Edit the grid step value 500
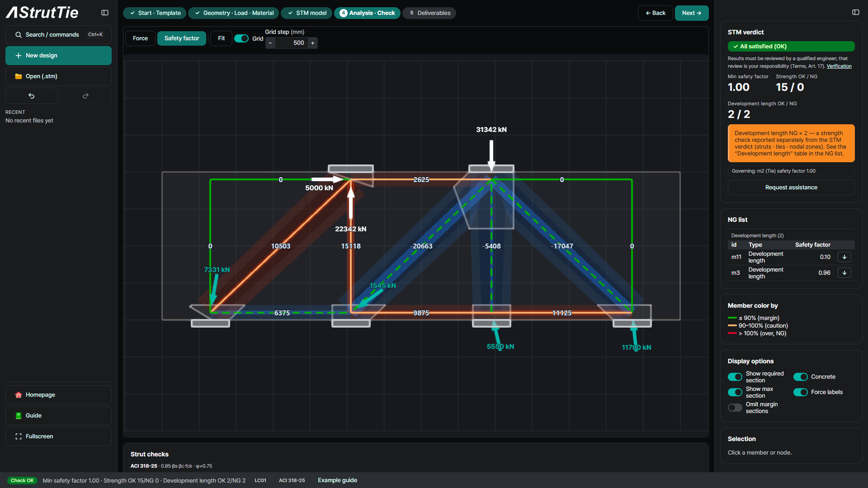The height and width of the screenshot is (488, 868). (x=291, y=43)
